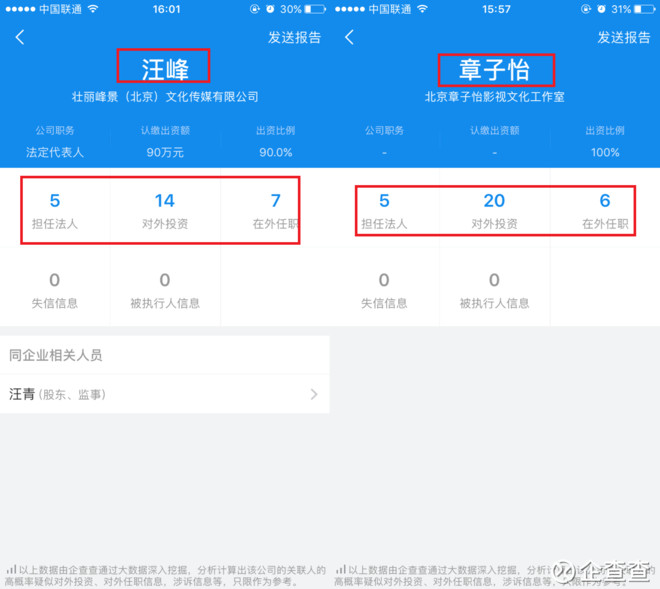Tap the name 章子怡 in the header
Viewport: 660px width, 589px height.
(494, 69)
